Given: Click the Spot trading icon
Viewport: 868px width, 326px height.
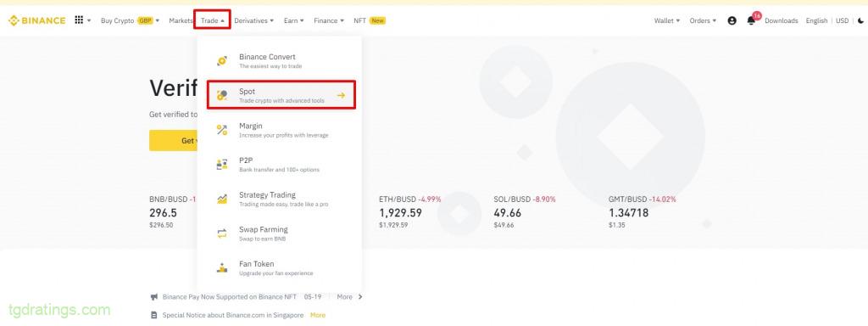Looking at the screenshot, I should pyautogui.click(x=222, y=95).
